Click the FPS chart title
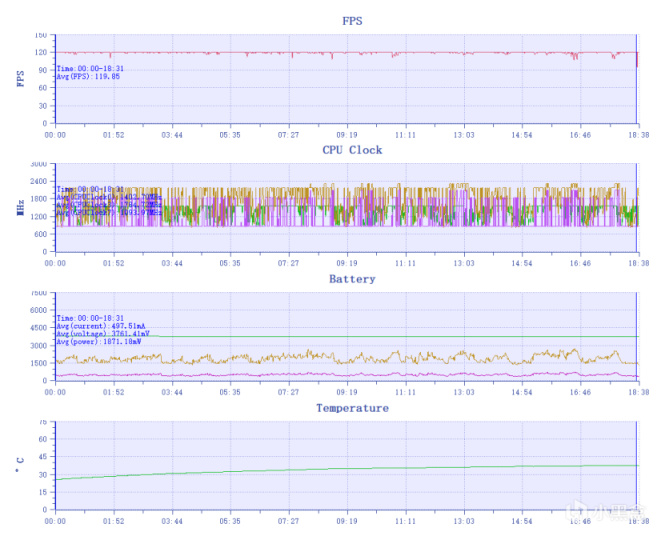 (x=352, y=21)
